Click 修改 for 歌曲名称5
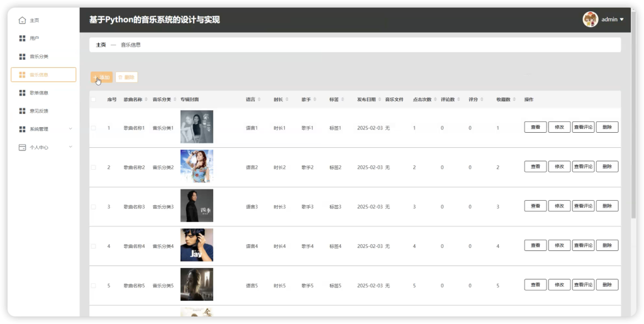This screenshot has width=644, height=324. click(559, 285)
